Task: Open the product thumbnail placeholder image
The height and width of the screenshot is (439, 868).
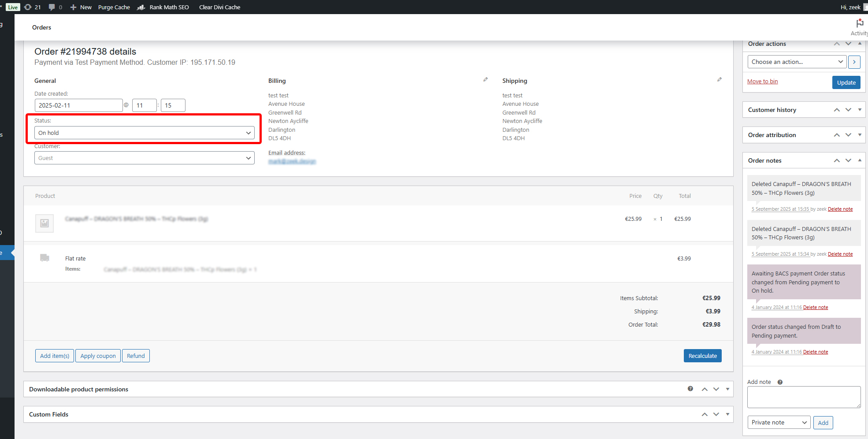Action: click(x=45, y=223)
